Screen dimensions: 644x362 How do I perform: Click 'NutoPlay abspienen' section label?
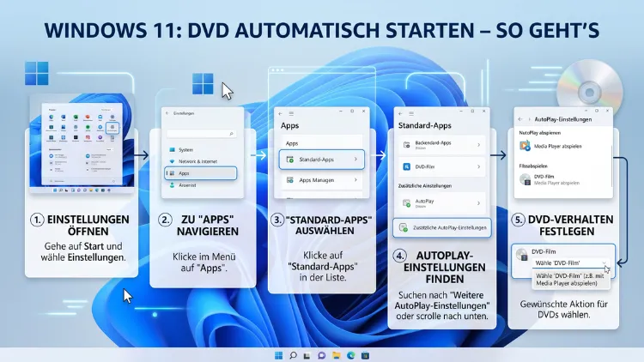pyautogui.click(x=540, y=133)
